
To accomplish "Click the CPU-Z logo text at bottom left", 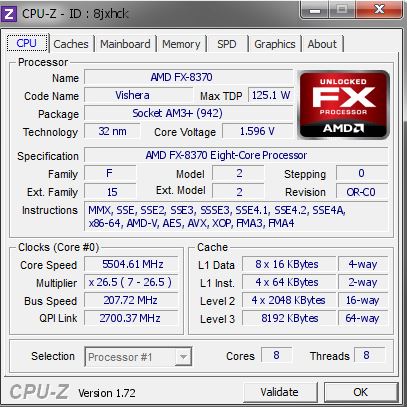I will 39,391.
